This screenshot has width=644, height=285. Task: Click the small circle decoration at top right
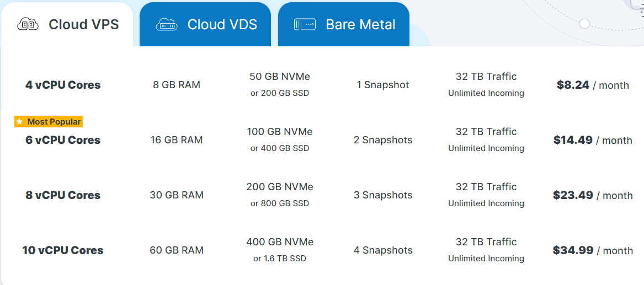584,24
